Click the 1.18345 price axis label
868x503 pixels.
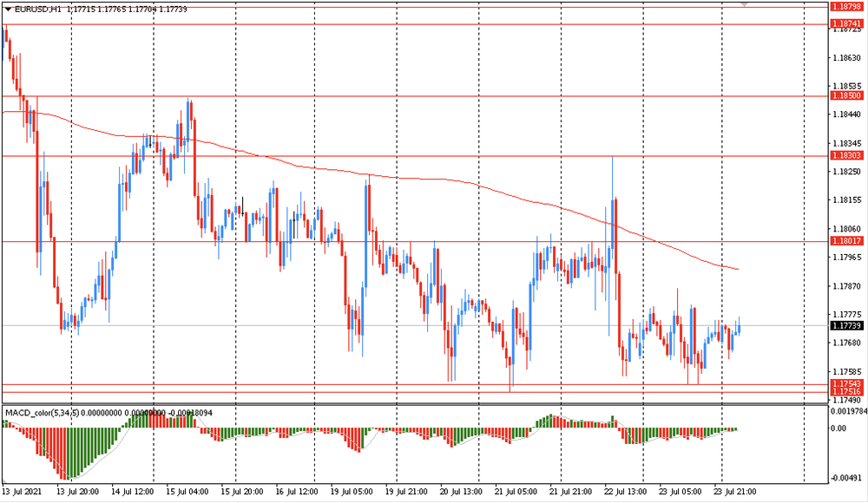[847, 143]
